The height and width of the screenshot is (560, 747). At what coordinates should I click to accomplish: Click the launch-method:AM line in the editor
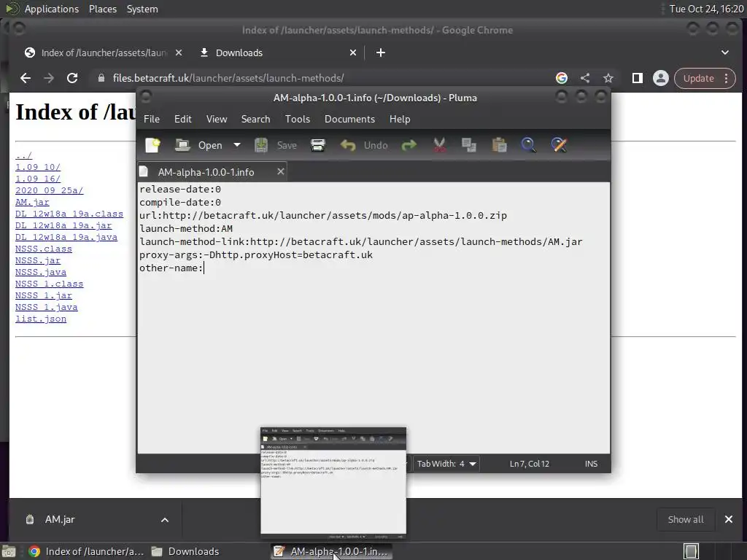click(x=186, y=228)
